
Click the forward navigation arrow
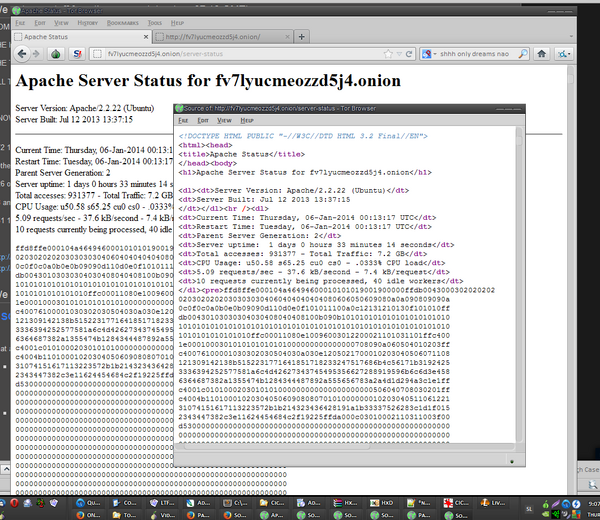36,54
